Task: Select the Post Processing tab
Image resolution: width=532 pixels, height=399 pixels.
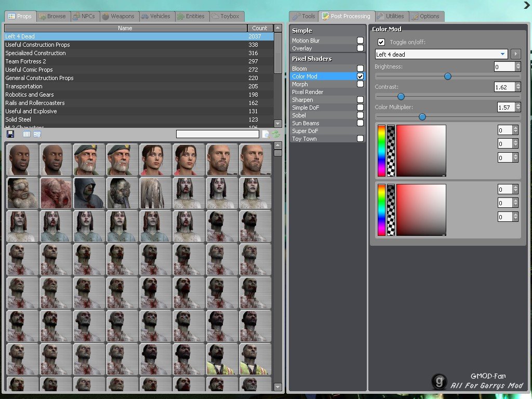Action: [347, 16]
